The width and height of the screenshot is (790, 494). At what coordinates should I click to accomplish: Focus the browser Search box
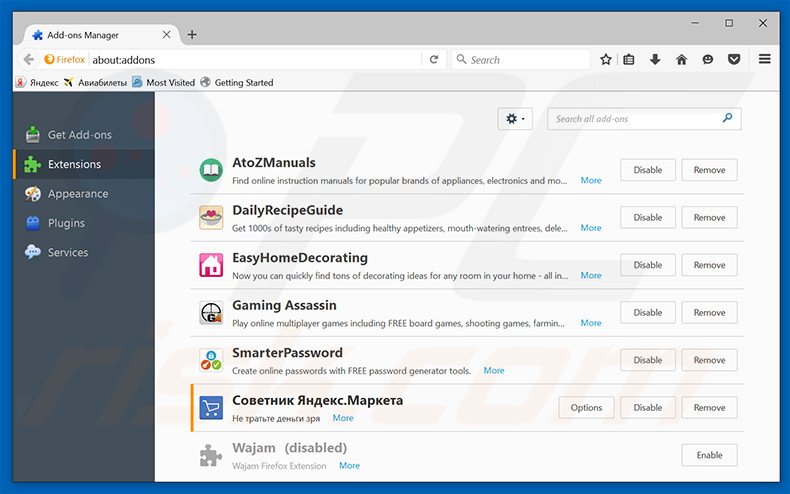tap(521, 59)
